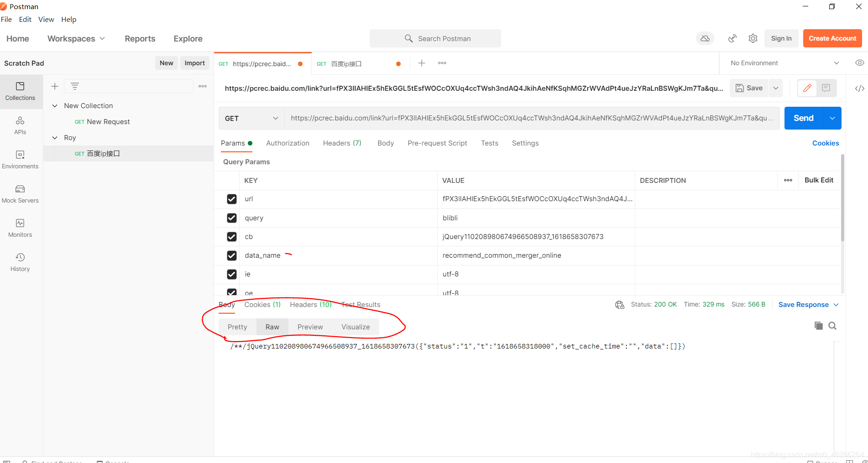Click the create new collection plus icon
868x463 pixels.
[x=55, y=86]
